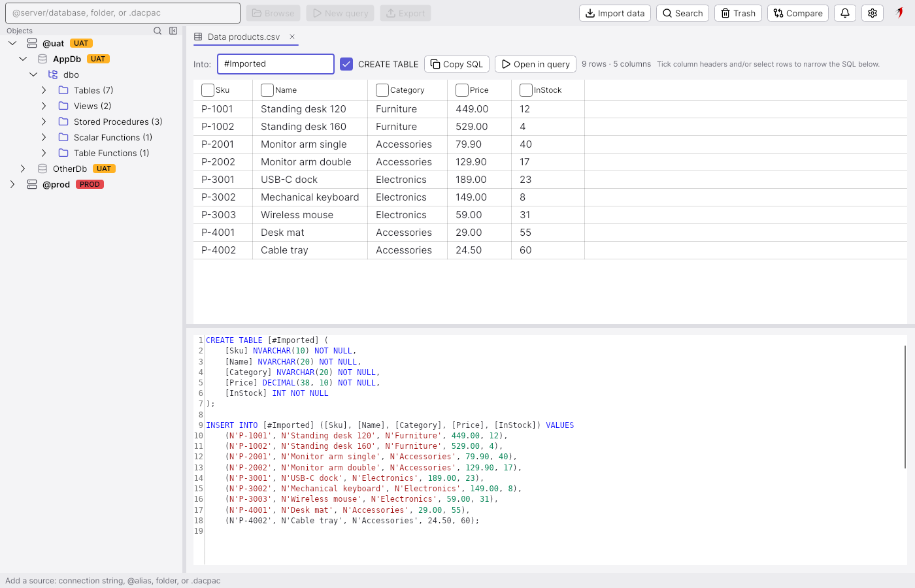Click the Copy SQL button
Screen dimensions: 915x588
coord(457,64)
